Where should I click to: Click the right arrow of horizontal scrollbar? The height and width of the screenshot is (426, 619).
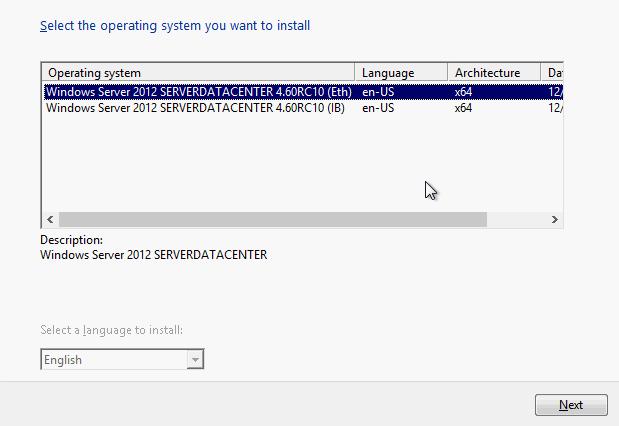pyautogui.click(x=554, y=219)
